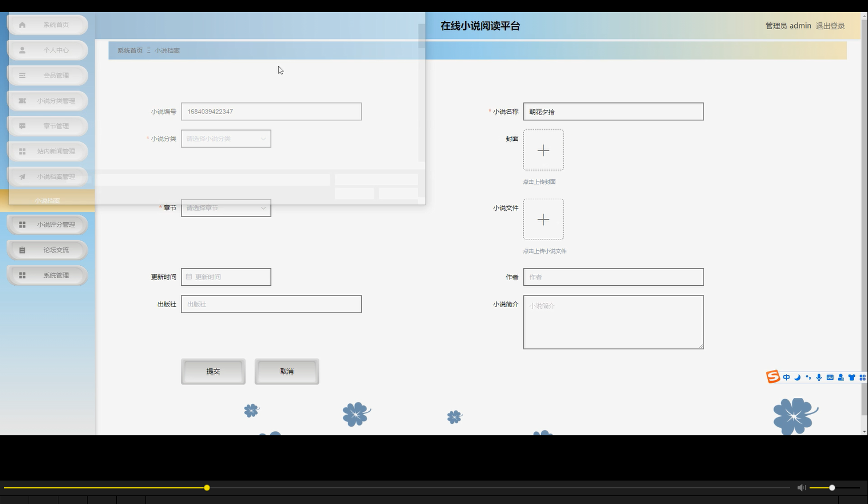Expand the 小说分类 dropdown
The width and height of the screenshot is (868, 504).
tap(226, 139)
